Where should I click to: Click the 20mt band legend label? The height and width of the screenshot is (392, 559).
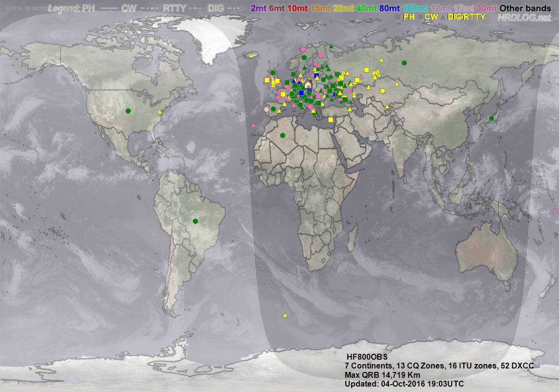343,8
